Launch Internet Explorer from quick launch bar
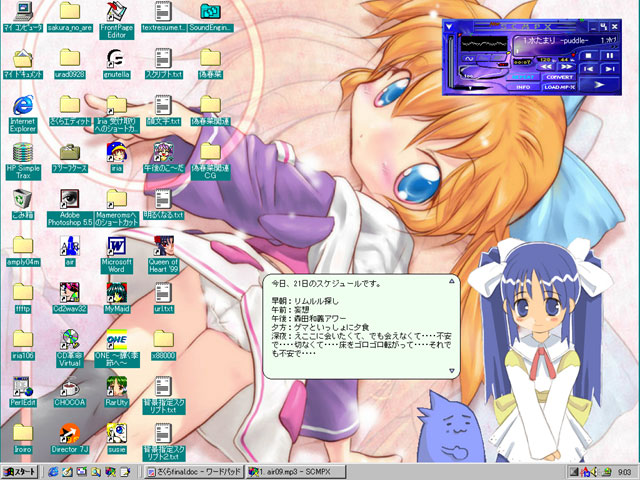Image resolution: width=640 pixels, height=480 pixels. 53,472
